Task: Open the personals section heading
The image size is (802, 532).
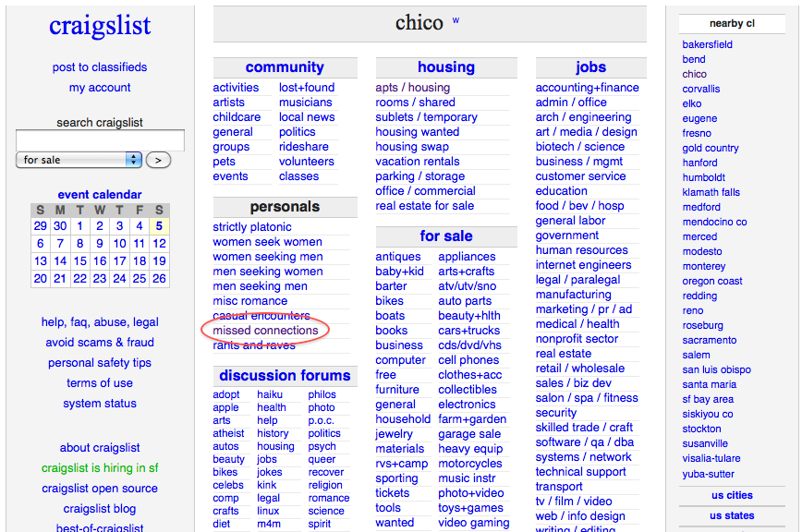Action: click(285, 207)
